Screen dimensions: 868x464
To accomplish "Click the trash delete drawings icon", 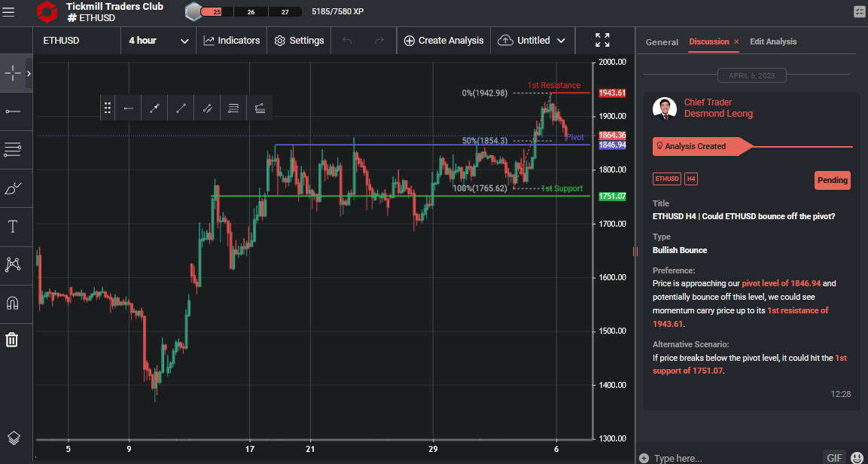I will [12, 340].
